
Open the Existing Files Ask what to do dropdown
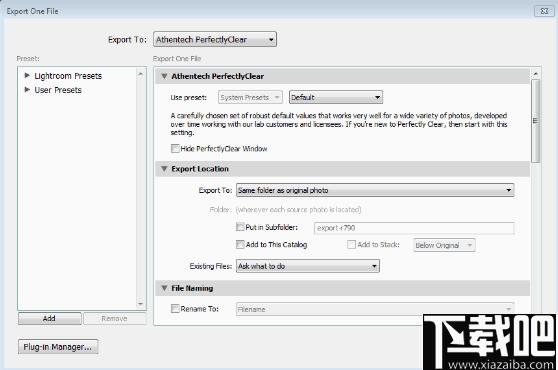click(308, 266)
